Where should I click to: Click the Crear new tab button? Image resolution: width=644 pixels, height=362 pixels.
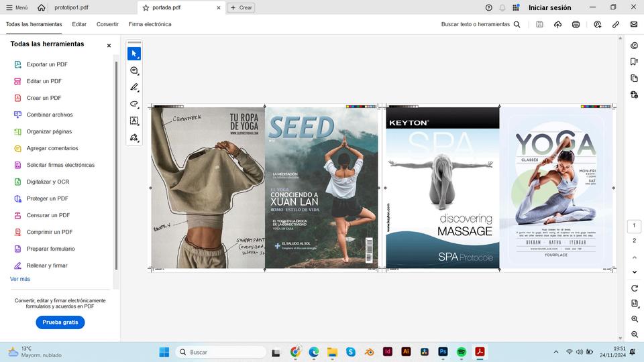tap(241, 7)
